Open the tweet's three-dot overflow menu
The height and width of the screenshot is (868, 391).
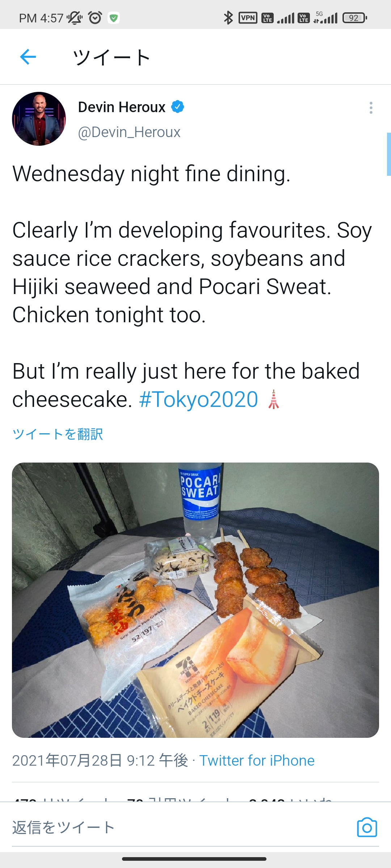(x=371, y=108)
